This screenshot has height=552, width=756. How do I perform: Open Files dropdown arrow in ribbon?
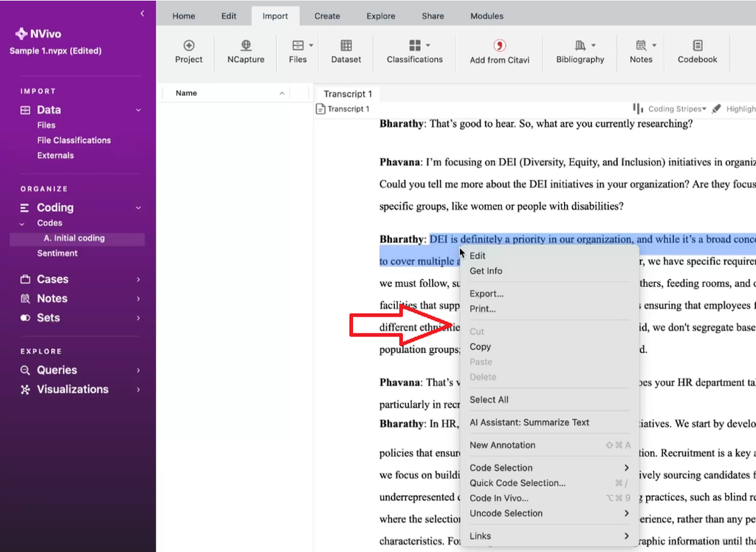click(311, 45)
